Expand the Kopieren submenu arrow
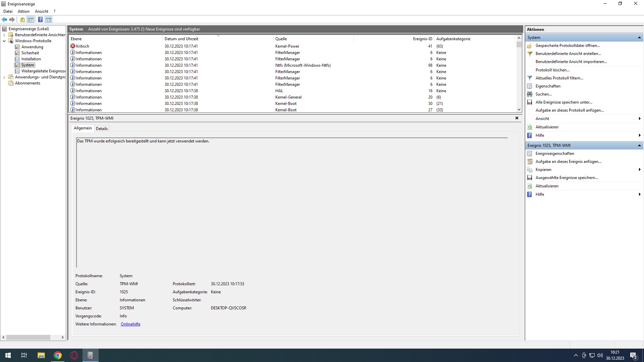Image resolution: width=644 pixels, height=362 pixels. point(639,170)
